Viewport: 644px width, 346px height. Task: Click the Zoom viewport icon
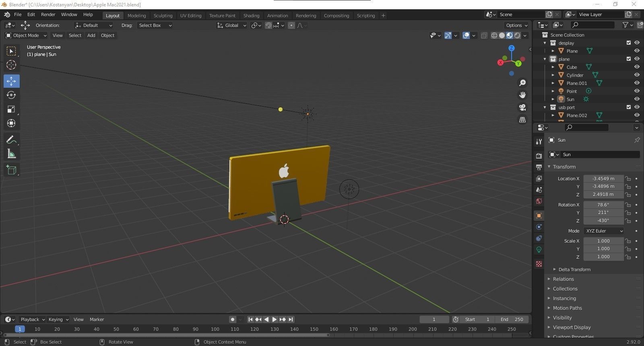(x=522, y=83)
